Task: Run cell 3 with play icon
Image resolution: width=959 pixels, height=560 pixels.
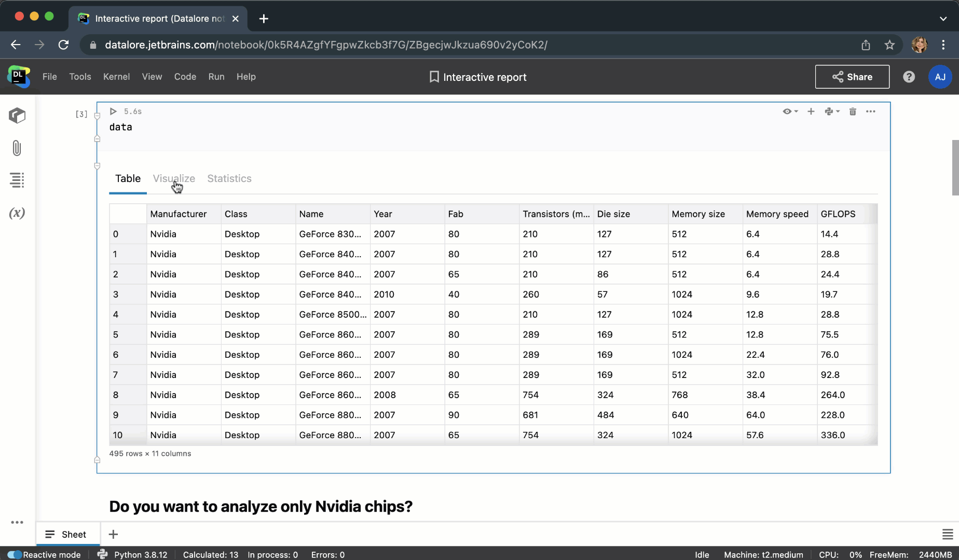Action: pyautogui.click(x=113, y=111)
